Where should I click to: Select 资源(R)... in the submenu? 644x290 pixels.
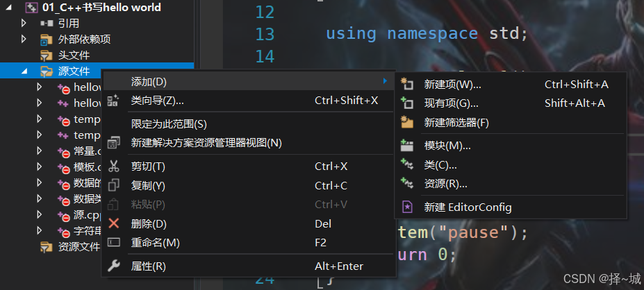[511, 183]
